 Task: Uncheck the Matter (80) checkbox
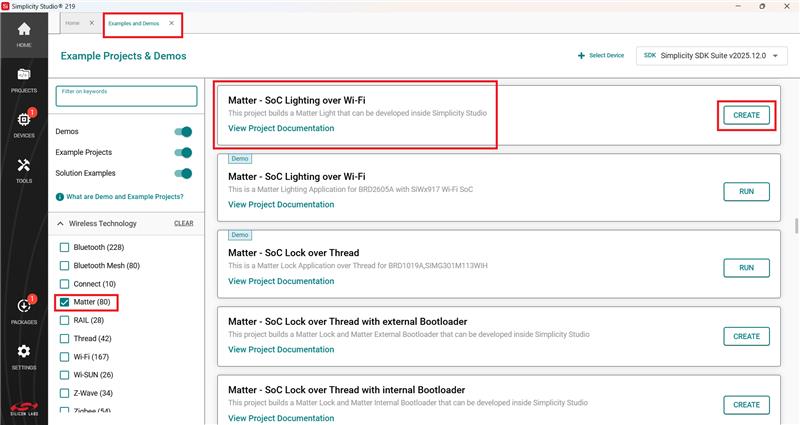coord(64,302)
